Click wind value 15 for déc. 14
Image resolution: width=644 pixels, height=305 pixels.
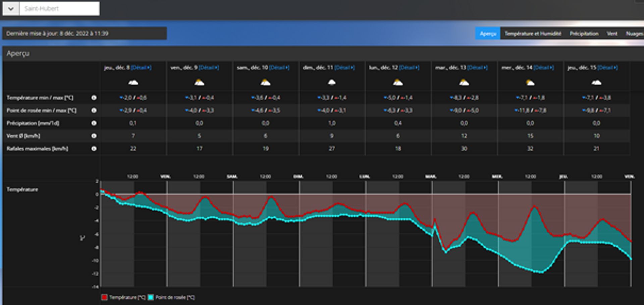click(530, 136)
